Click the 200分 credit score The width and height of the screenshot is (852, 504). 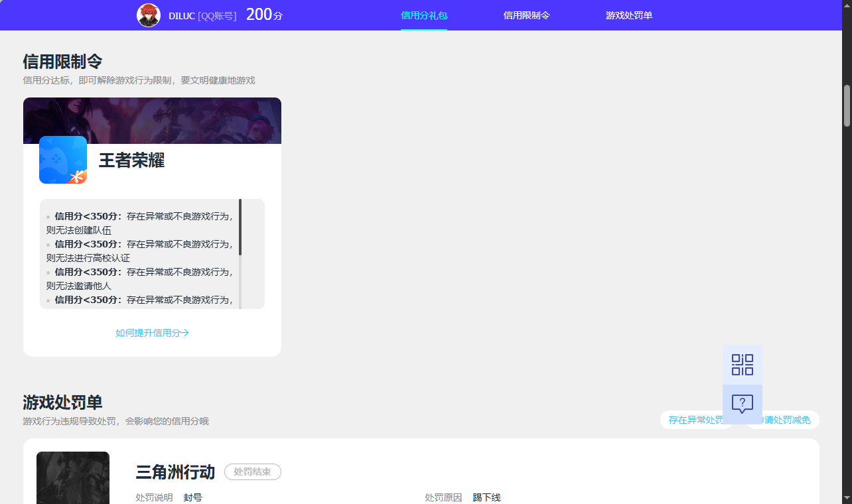coord(264,15)
